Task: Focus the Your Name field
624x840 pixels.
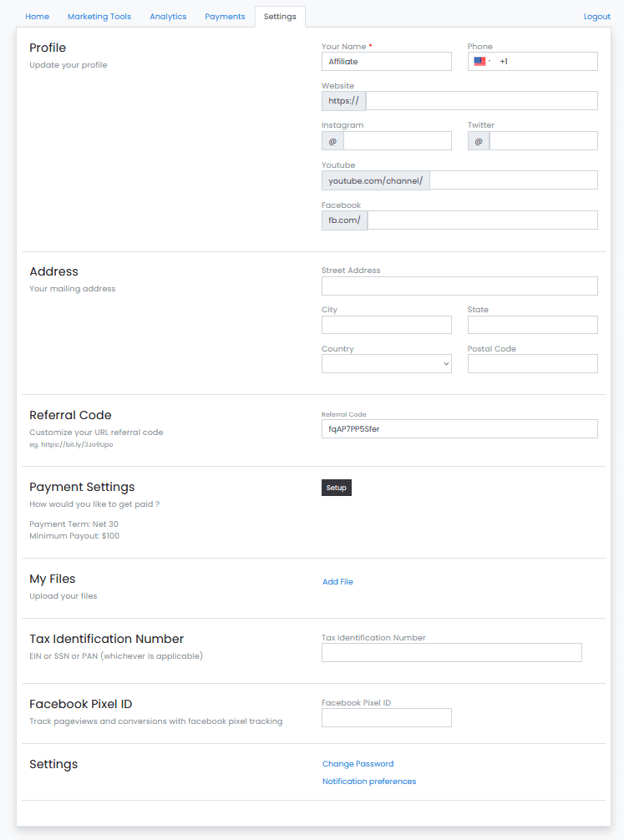Action: (x=386, y=61)
